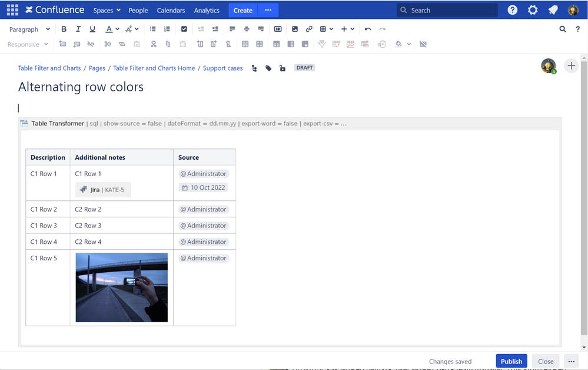The height and width of the screenshot is (370, 588).
Task: Insert table row above
Action: 62,44
